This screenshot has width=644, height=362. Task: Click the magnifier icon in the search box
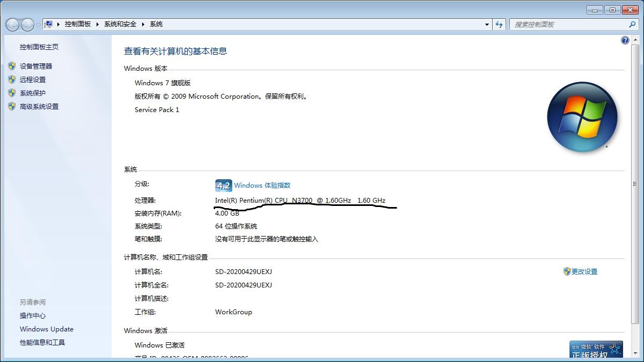coord(632,24)
